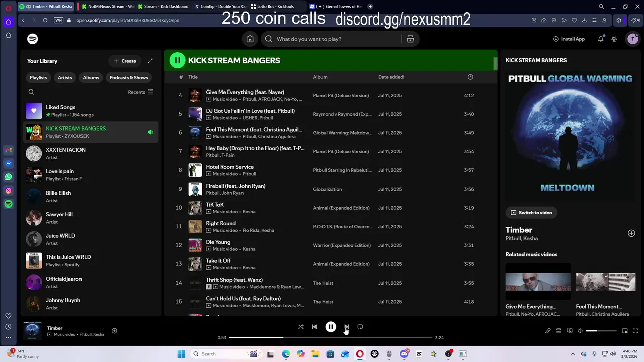644x362 pixels.
Task: Open Spotify home via house icon
Action: (250, 39)
